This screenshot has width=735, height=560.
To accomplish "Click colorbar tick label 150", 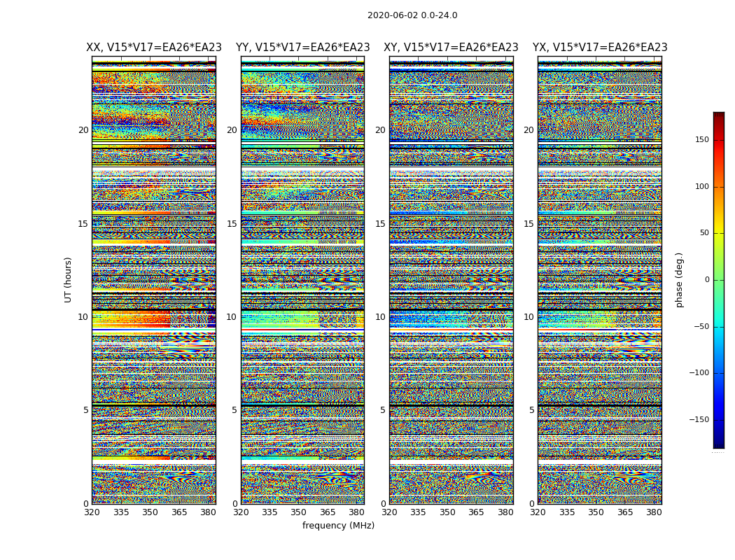I will click(x=702, y=139).
